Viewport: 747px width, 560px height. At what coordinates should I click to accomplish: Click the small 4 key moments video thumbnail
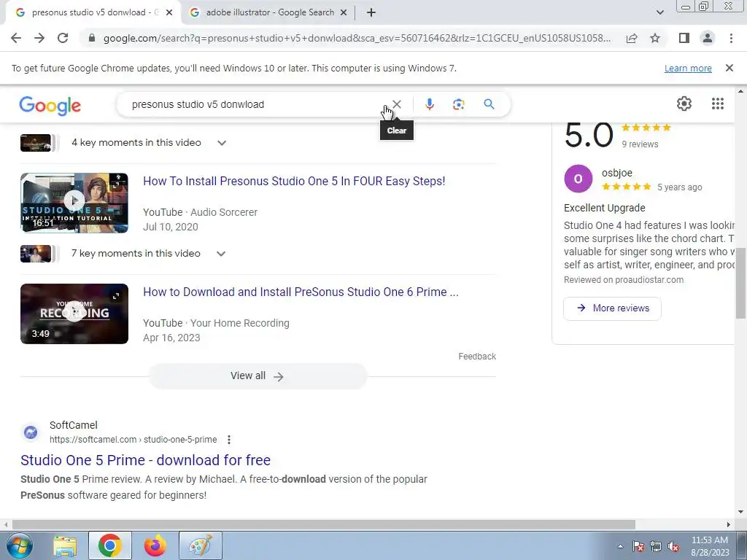click(36, 143)
